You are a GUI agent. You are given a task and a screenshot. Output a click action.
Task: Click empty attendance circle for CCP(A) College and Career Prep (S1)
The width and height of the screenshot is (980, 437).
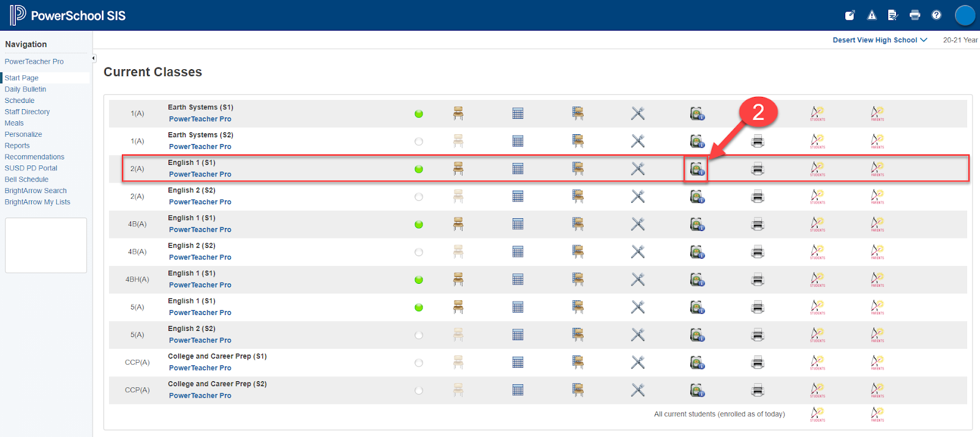(x=419, y=363)
